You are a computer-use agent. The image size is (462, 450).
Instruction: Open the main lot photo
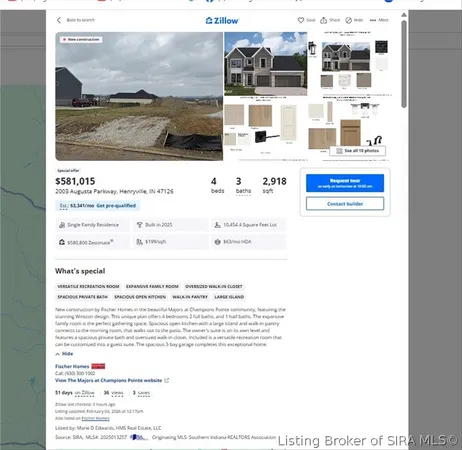coord(139,96)
